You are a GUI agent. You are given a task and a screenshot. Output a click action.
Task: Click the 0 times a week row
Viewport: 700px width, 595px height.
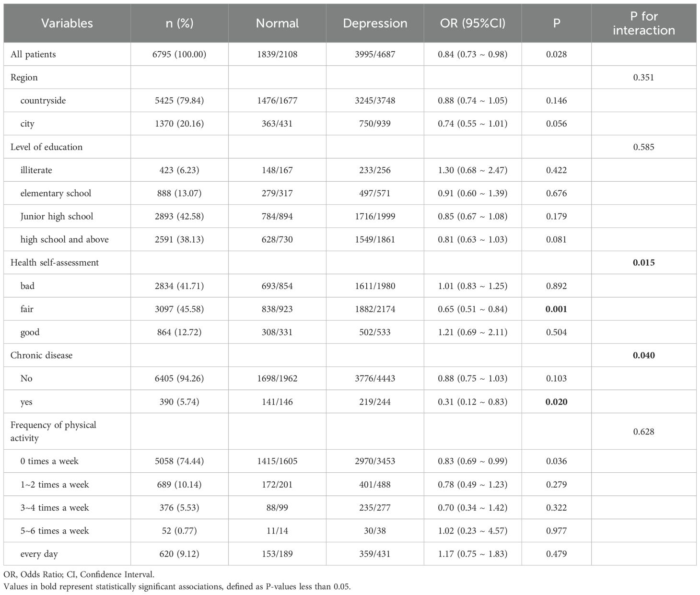click(350, 461)
